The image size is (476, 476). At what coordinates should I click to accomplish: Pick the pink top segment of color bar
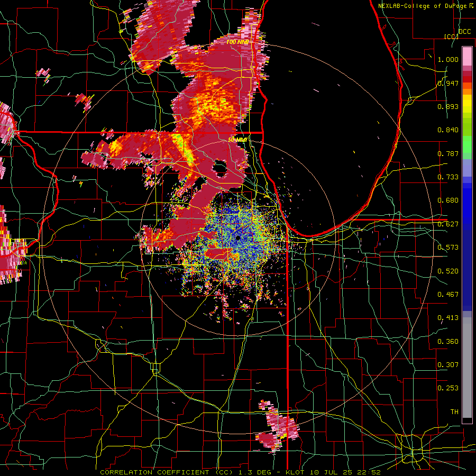pyautogui.click(x=467, y=56)
